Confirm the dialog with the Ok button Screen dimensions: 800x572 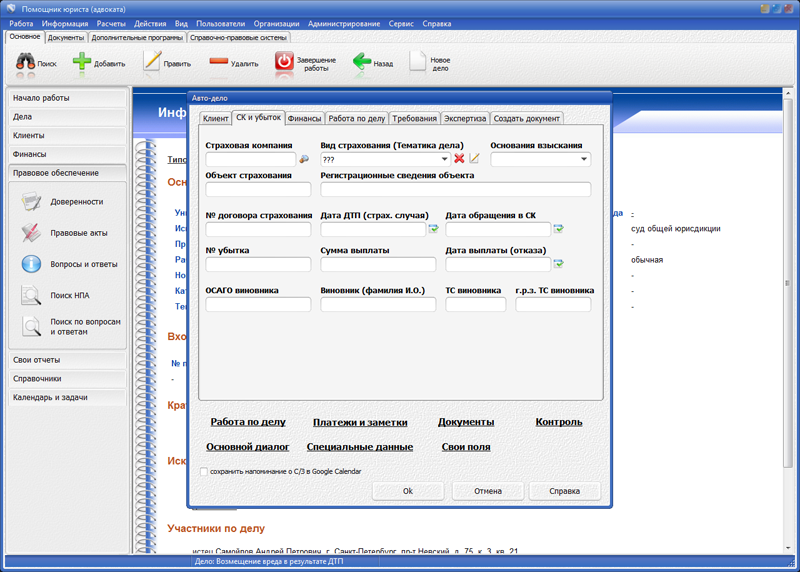(408, 491)
